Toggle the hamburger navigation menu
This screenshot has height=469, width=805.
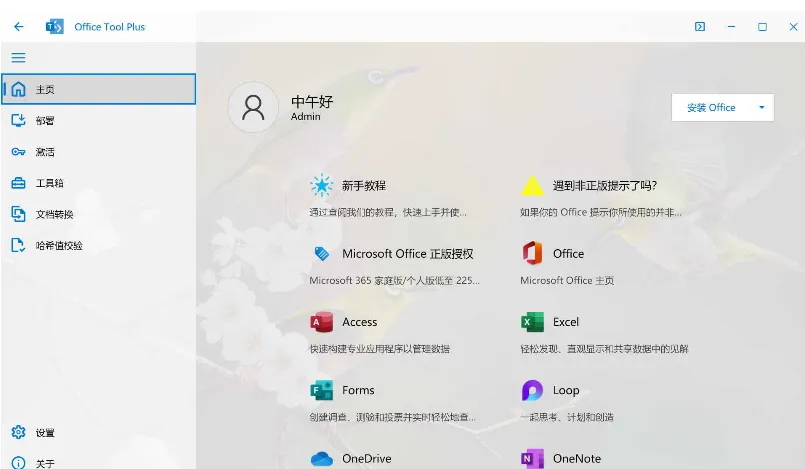coord(18,57)
